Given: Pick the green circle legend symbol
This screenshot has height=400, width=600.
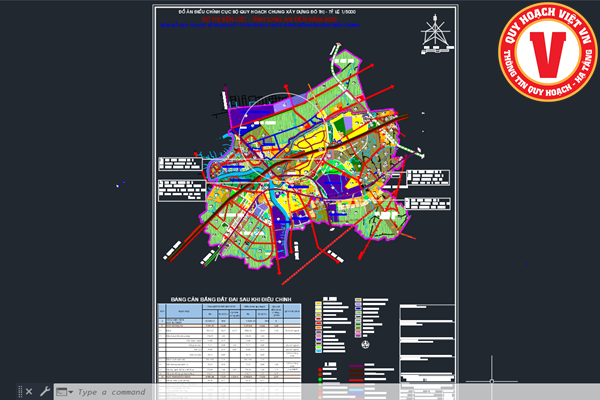Looking at the screenshot, I should [319, 377].
